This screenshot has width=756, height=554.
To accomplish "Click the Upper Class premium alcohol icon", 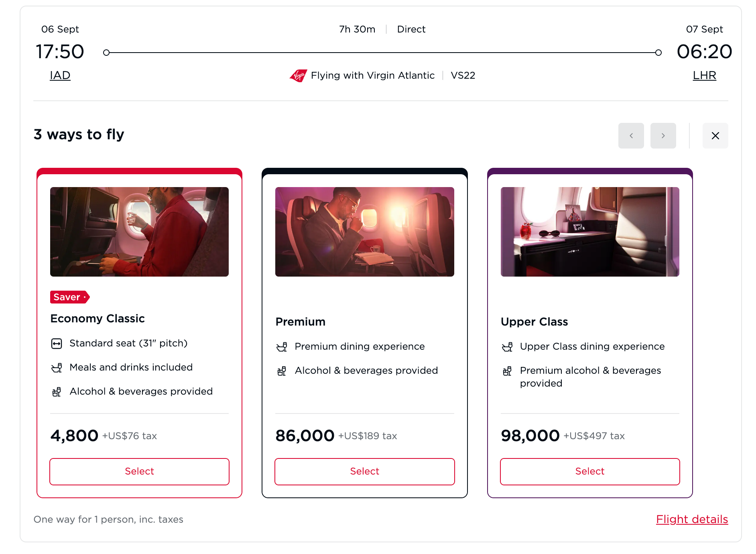I will tap(507, 371).
